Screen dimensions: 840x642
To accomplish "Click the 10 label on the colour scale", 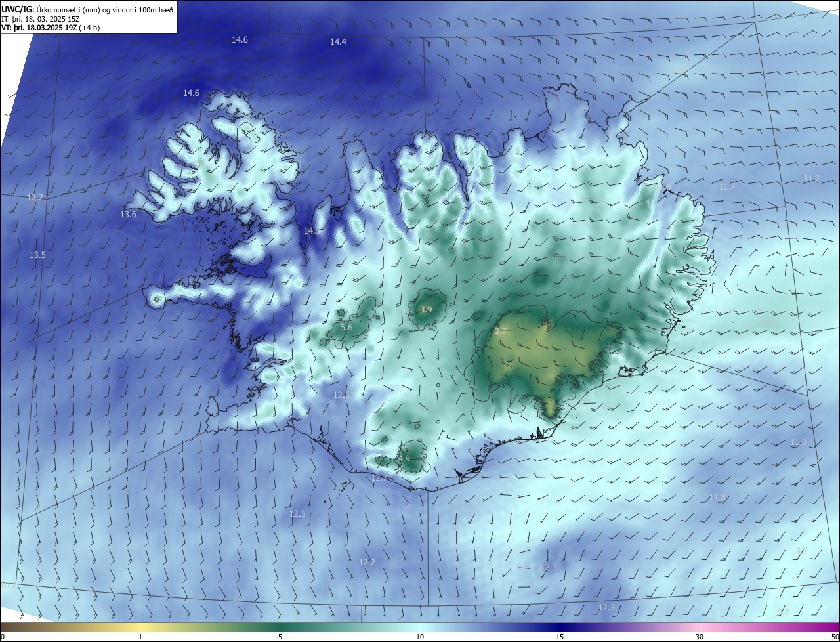I will (420, 637).
